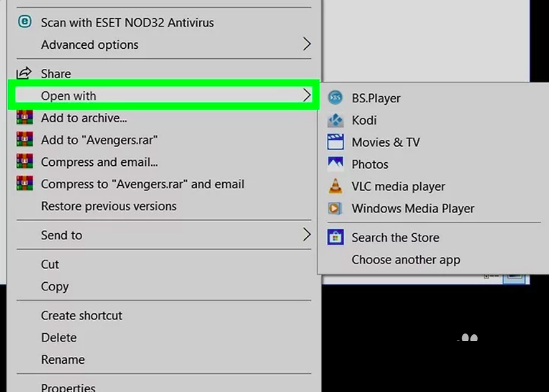Choose Delete from the context menu
The width and height of the screenshot is (549, 392).
click(x=164, y=337)
